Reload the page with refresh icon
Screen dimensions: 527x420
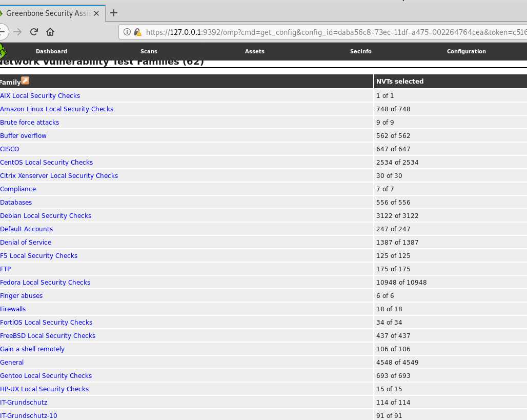34,32
